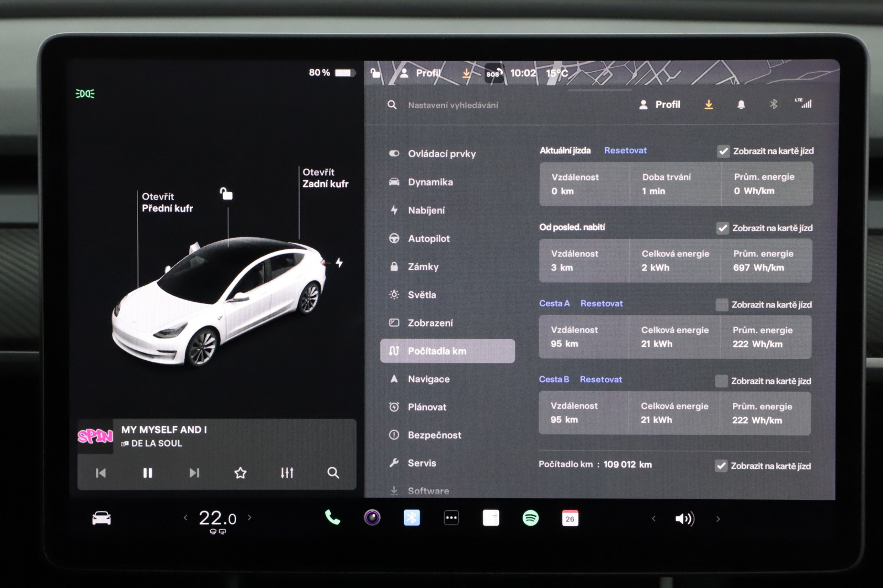
Task: Open rear trunk Otevřít Zadní kufr
Action: tap(325, 178)
